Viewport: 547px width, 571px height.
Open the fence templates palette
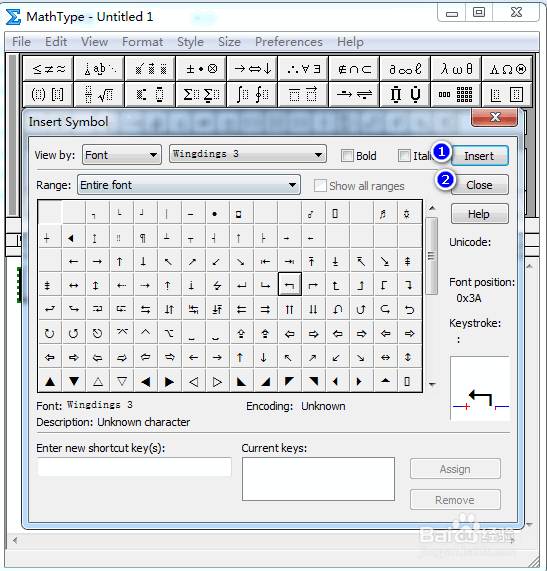[48, 94]
